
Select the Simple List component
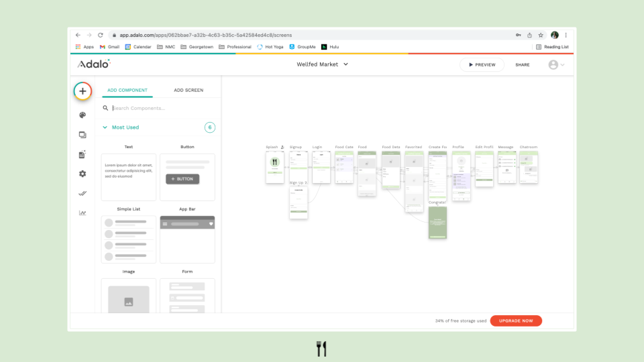[x=129, y=239]
